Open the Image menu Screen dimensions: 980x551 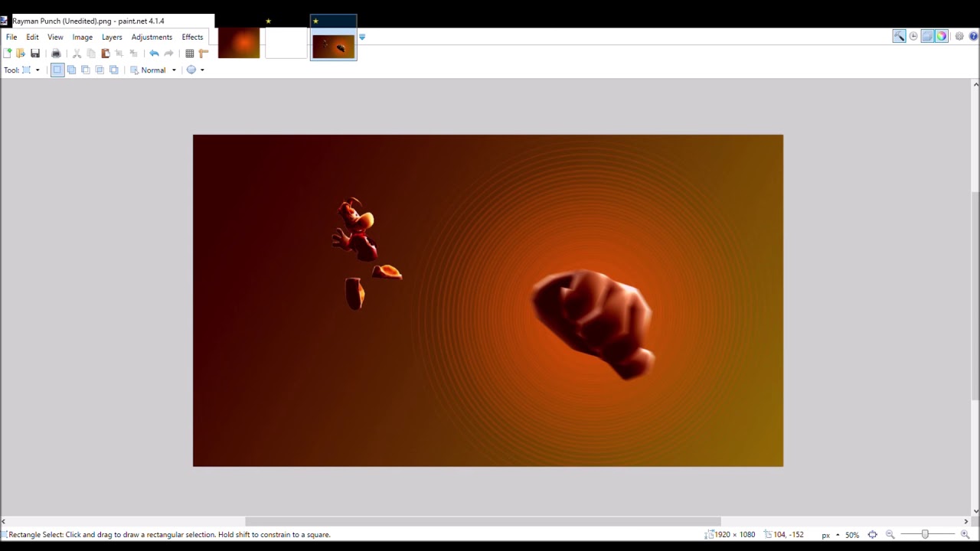click(83, 37)
